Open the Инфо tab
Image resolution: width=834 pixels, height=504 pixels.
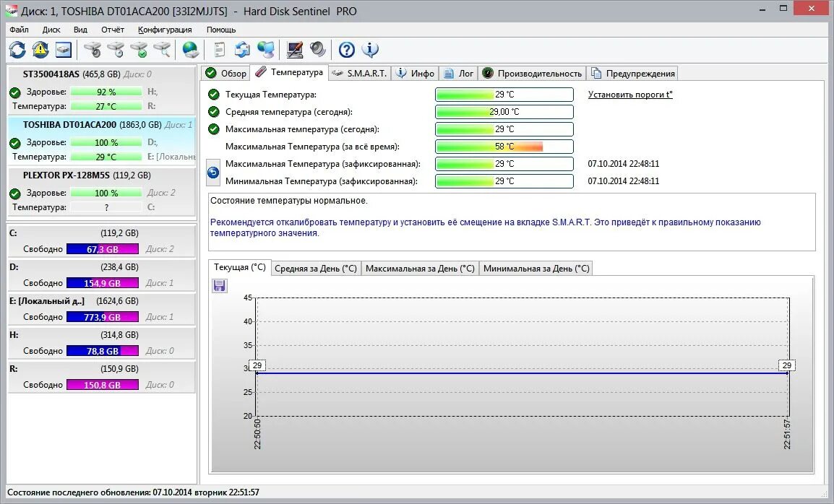point(416,74)
